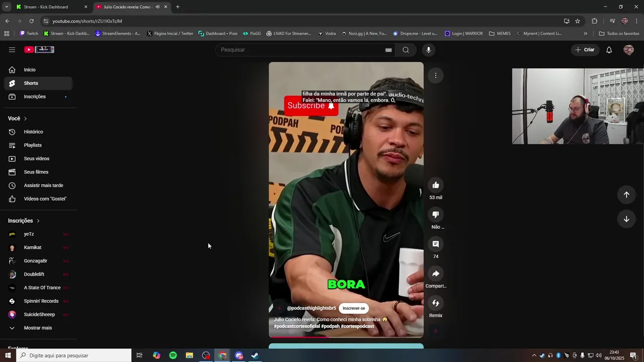Like the Short with thumbs up
The image size is (644, 362).
(436, 185)
